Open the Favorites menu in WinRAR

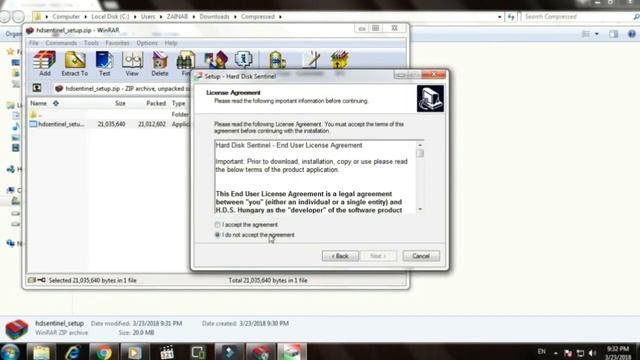pyautogui.click(x=117, y=43)
